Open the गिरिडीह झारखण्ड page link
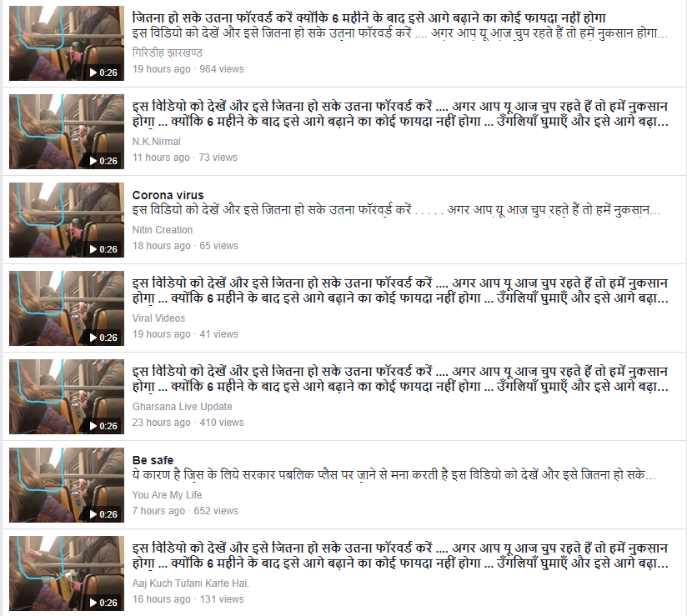Viewport: 687px width, 616px height. tap(168, 53)
